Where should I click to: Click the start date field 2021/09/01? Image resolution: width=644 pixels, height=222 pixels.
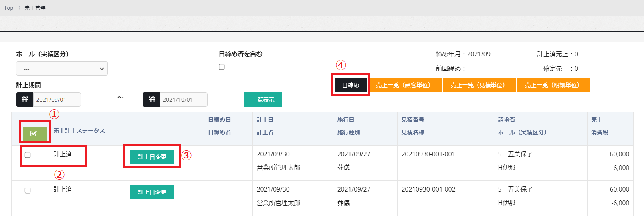pyautogui.click(x=57, y=100)
